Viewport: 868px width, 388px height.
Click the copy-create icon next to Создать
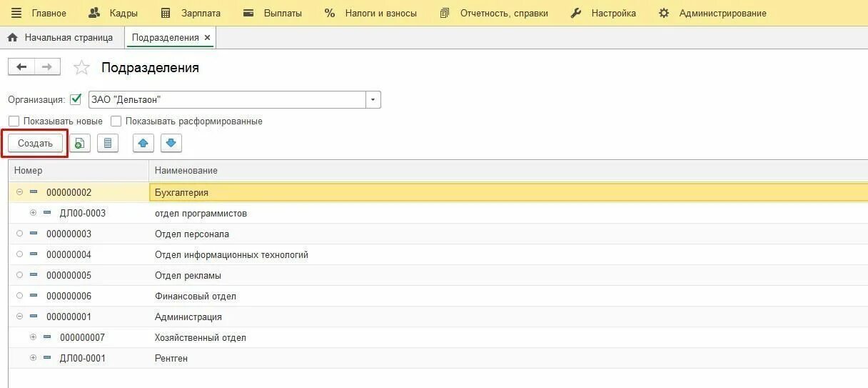(x=79, y=143)
